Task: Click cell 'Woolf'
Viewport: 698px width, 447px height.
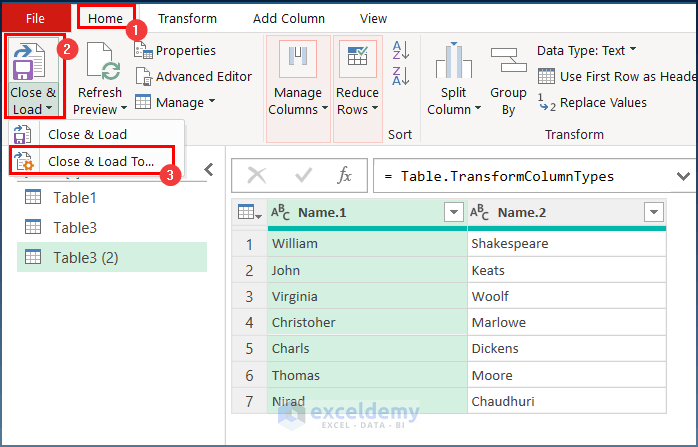Action: coord(567,296)
